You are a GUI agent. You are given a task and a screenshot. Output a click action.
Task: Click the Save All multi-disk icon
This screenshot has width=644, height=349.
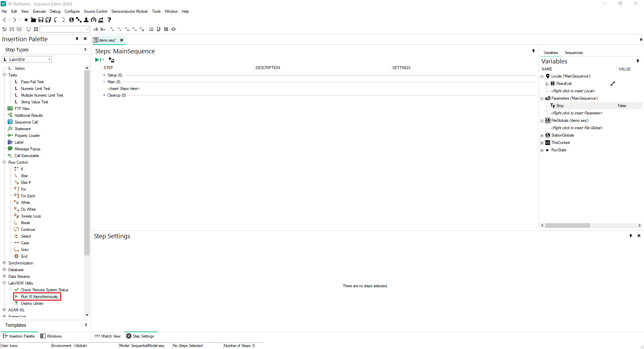pos(48,20)
